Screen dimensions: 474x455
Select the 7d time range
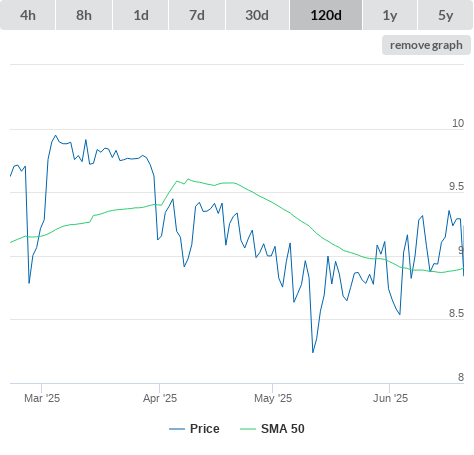197,15
